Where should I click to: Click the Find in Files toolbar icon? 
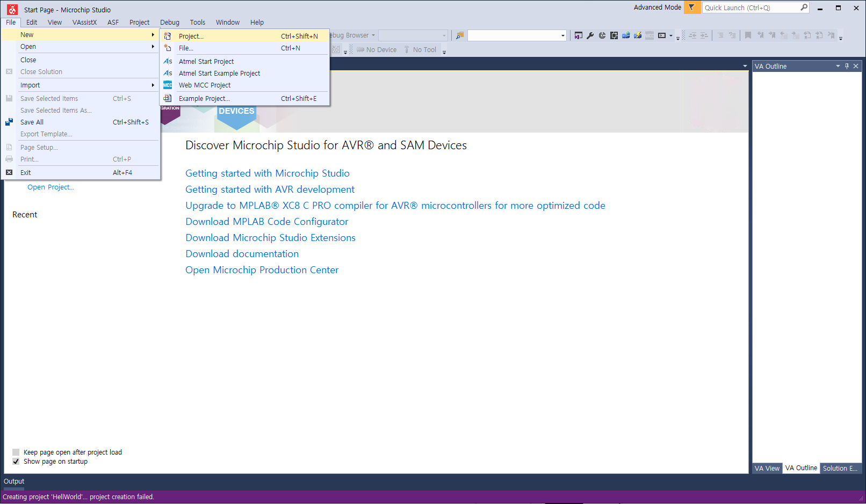click(460, 35)
